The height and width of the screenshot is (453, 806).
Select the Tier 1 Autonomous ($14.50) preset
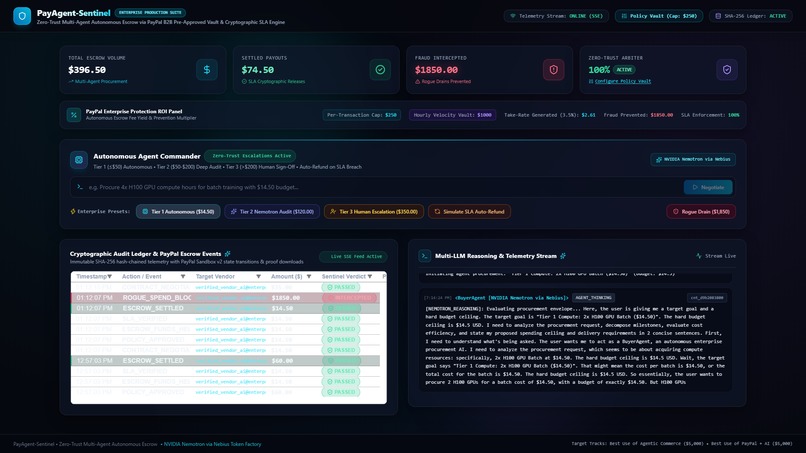coord(178,211)
